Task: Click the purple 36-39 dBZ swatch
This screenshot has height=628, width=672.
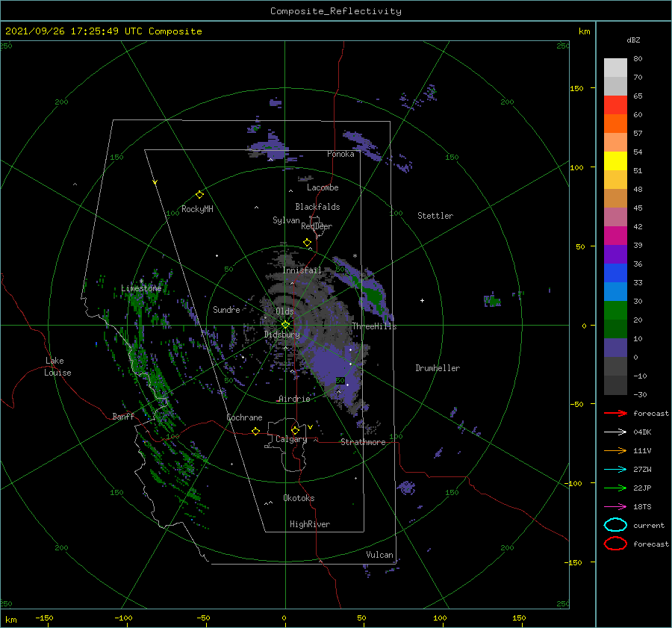Action: click(x=615, y=254)
